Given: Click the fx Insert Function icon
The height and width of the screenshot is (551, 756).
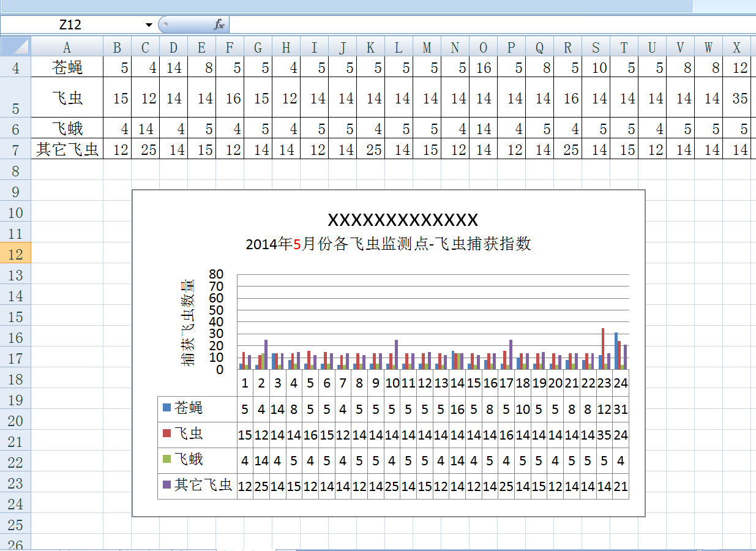Looking at the screenshot, I should [x=219, y=24].
